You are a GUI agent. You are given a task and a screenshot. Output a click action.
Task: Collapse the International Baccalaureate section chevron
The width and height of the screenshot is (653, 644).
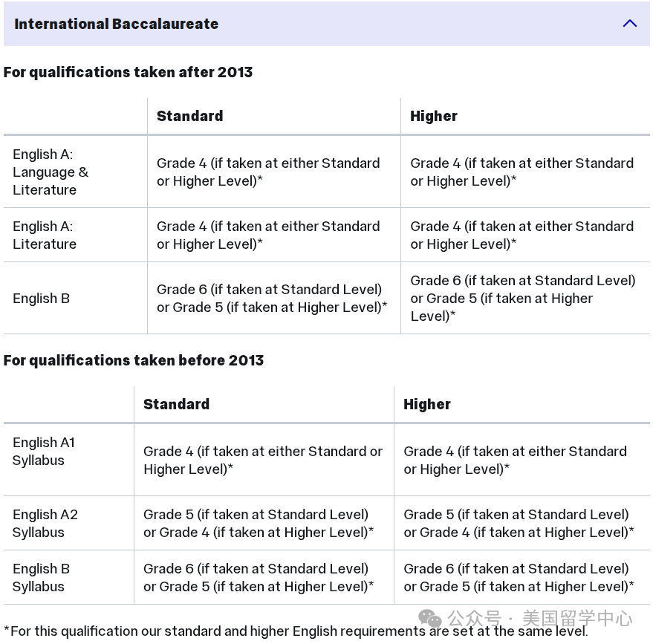[630, 23]
